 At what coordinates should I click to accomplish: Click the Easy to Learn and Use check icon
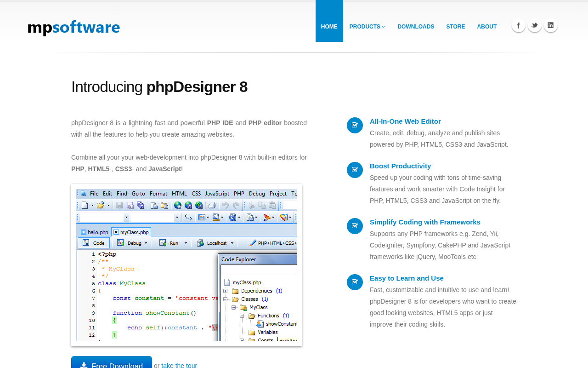pos(355,282)
